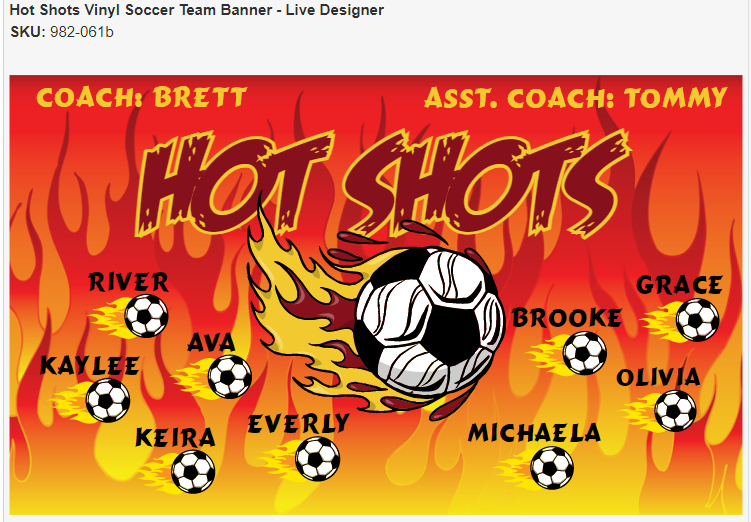Click the large flaming soccer ball graphic
This screenshot has height=522, width=751.
coord(429,322)
